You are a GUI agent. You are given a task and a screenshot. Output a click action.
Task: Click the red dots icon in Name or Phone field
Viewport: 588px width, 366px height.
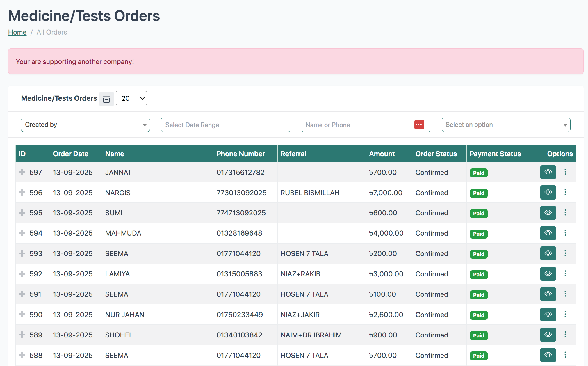(x=419, y=125)
